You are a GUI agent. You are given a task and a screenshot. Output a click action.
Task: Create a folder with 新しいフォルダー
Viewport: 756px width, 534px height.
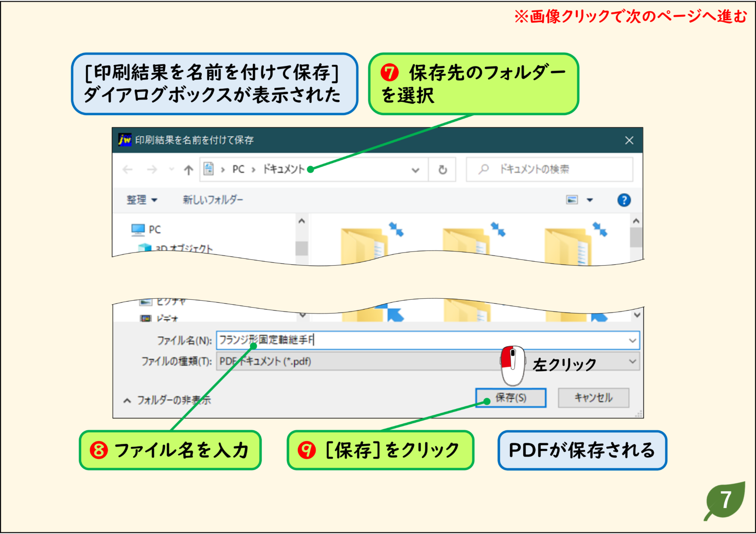(x=212, y=200)
